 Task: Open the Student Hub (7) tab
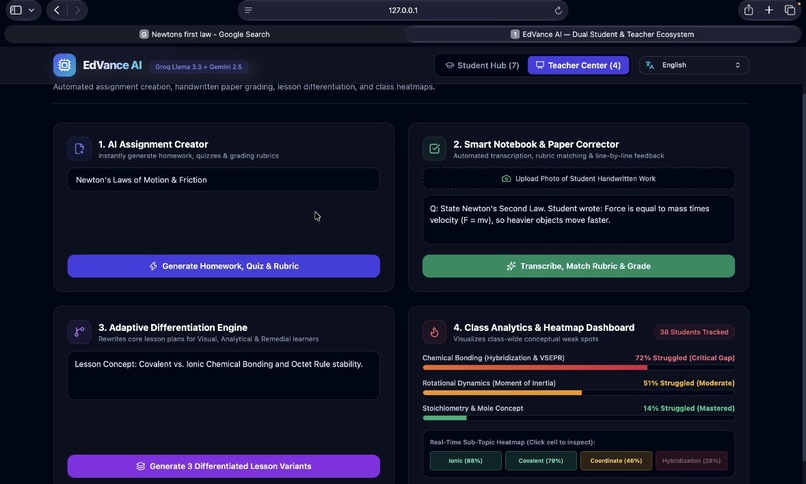coord(482,65)
